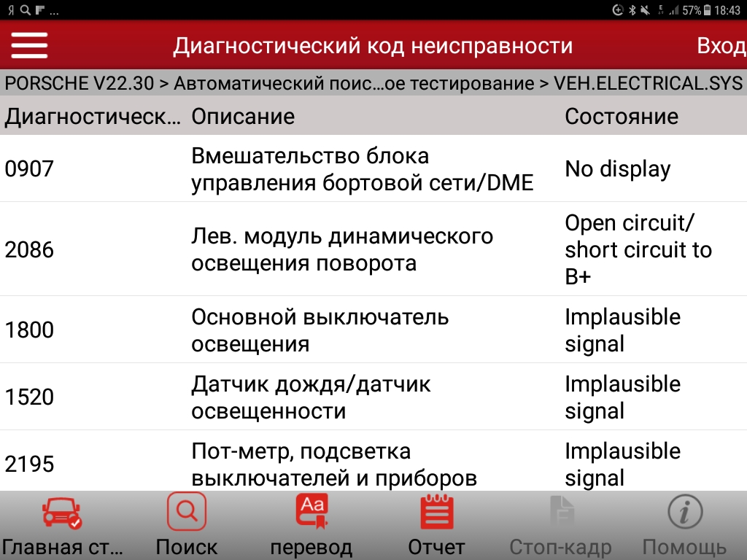Screen dimensions: 747x560
Task: Tap the Состояние column header
Action: point(622,117)
